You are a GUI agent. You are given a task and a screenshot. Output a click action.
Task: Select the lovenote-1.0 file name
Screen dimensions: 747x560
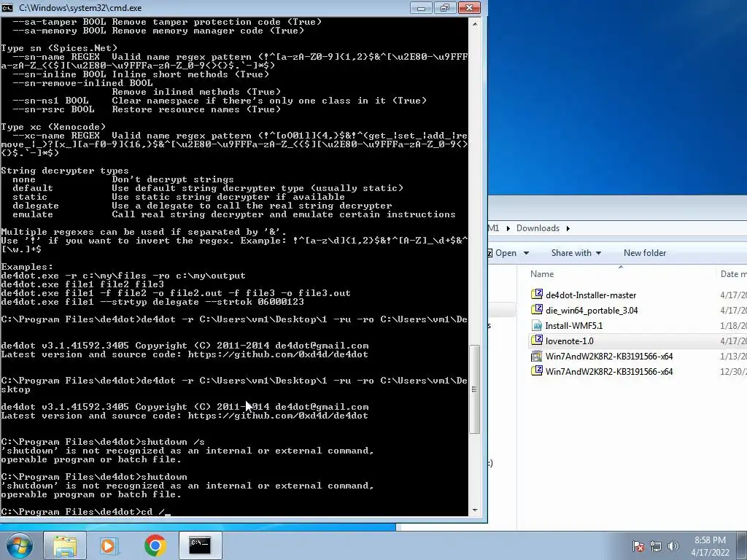pos(569,341)
